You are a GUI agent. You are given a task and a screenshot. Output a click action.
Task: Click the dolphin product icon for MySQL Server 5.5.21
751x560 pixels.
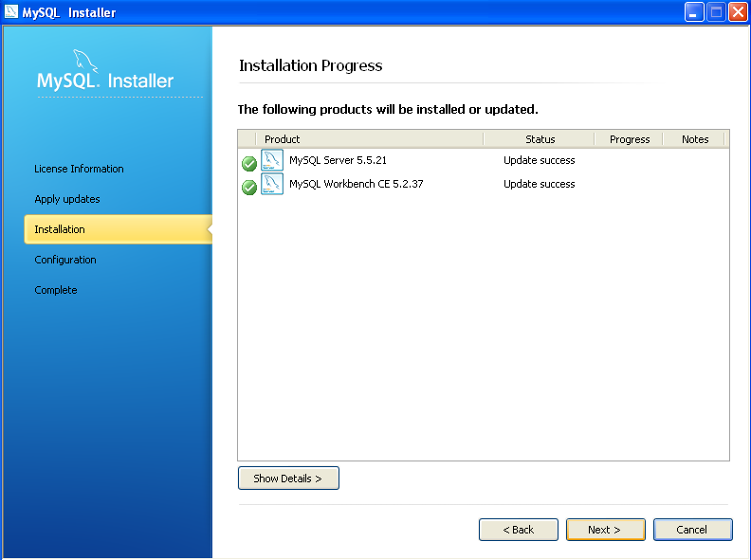pos(272,160)
